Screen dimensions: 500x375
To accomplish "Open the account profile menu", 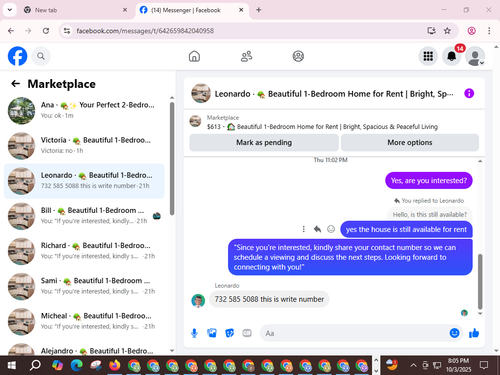I will pyautogui.click(x=475, y=56).
